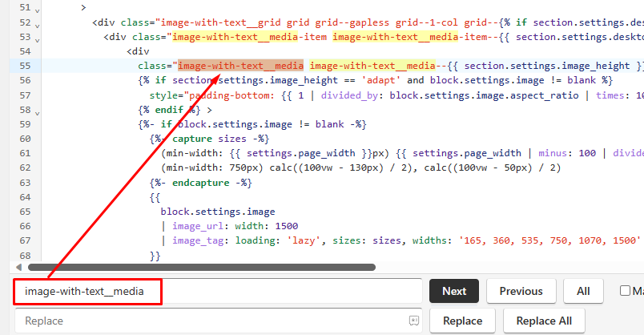Click the highlighted image-with-text__media match on line 55
The image size is (644, 335).
click(240, 66)
